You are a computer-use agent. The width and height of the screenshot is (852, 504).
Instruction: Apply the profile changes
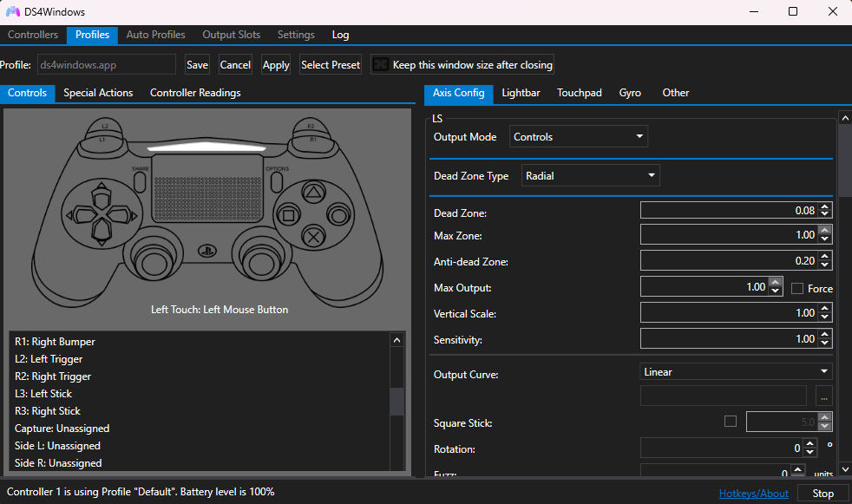coord(275,64)
